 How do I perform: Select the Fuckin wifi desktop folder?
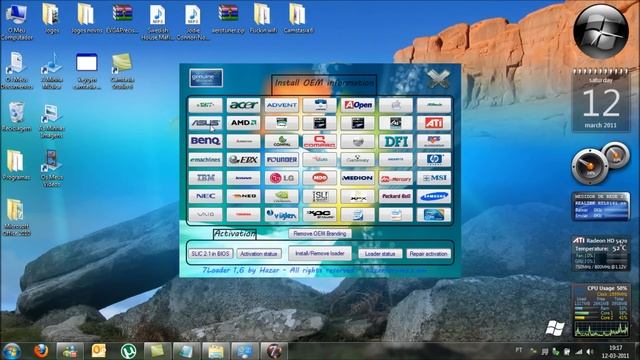pos(263,18)
